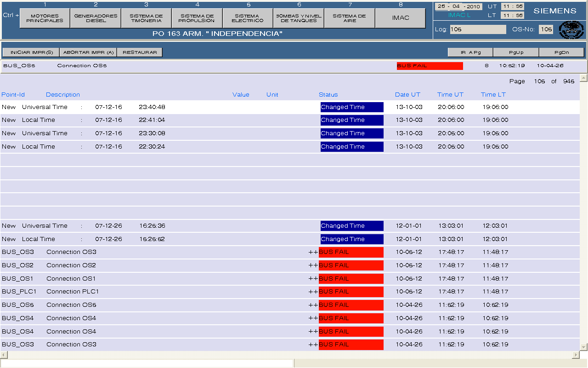The image size is (588, 368).
Task: Click the vertical scrollbar down arrow
Action: tap(583, 347)
